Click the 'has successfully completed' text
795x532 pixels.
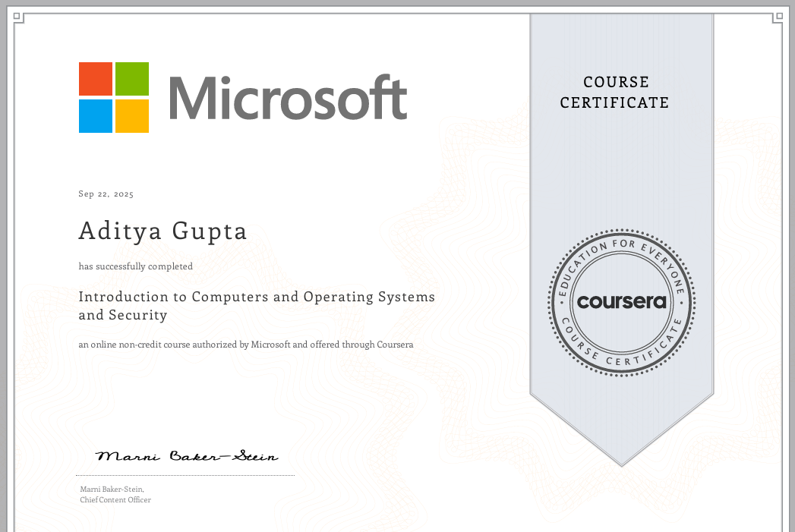(x=136, y=266)
